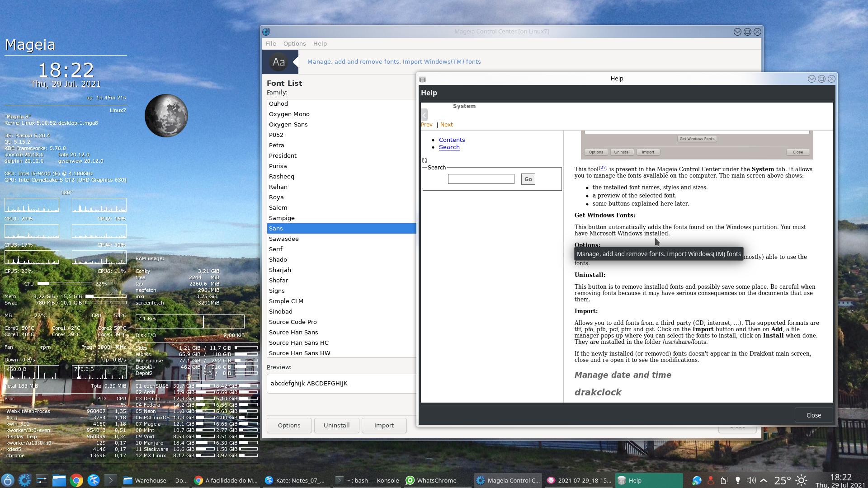
Task: Open the Options menu in Control Center
Action: [x=294, y=43]
